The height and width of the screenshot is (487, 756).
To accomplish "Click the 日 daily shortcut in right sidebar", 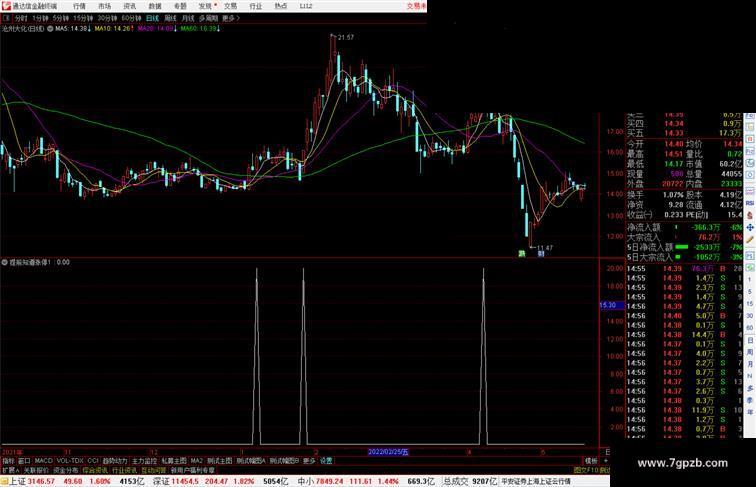I will coord(750,340).
